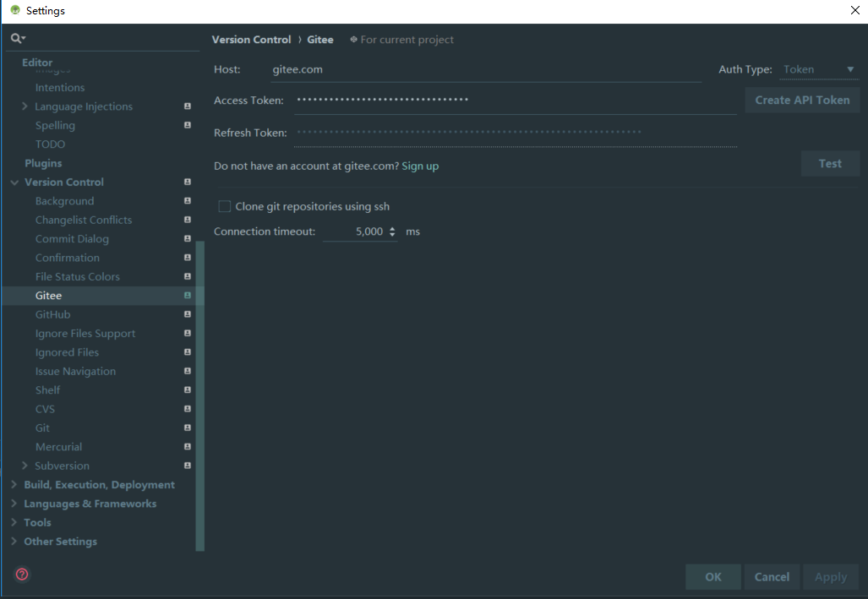Viewport: 868px width, 599px height.
Task: Click project-level icon beside Ignore Files Support
Action: tap(188, 333)
